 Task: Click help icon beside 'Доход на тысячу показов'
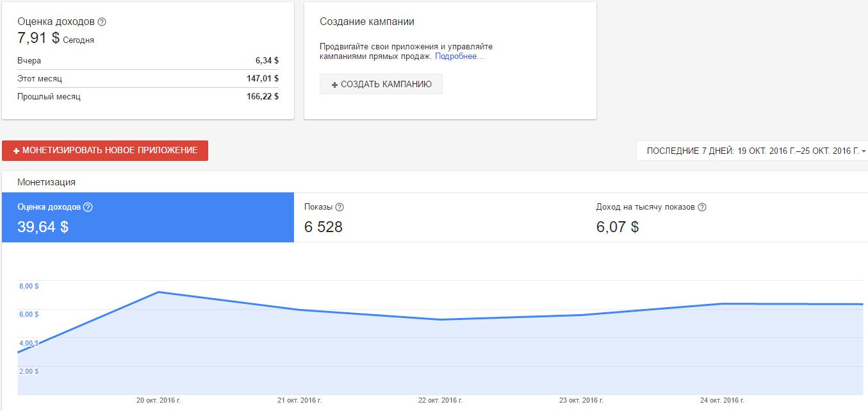tap(702, 207)
